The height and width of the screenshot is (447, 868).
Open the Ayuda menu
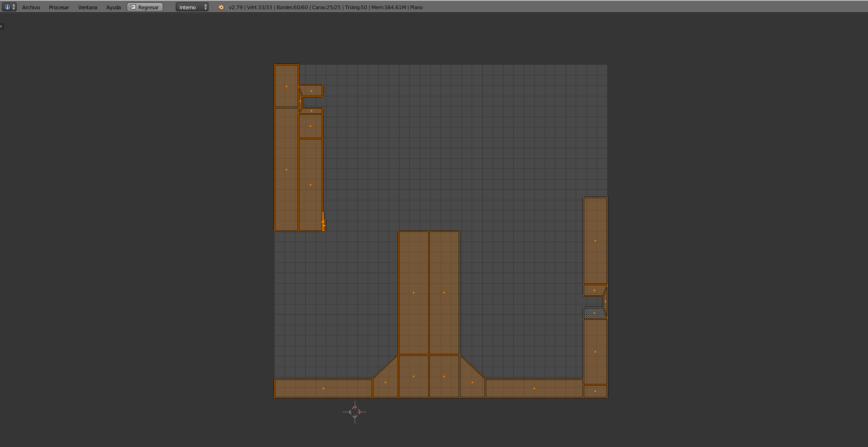(x=113, y=7)
